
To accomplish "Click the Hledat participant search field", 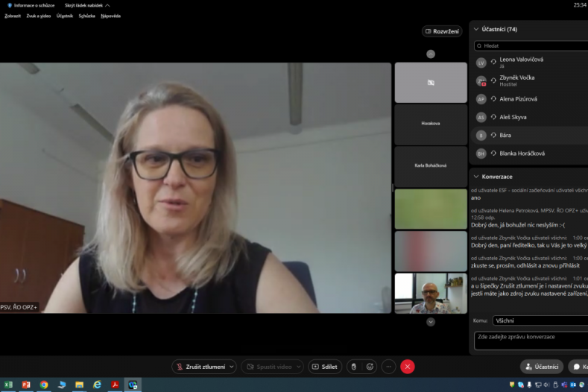I will point(531,45).
